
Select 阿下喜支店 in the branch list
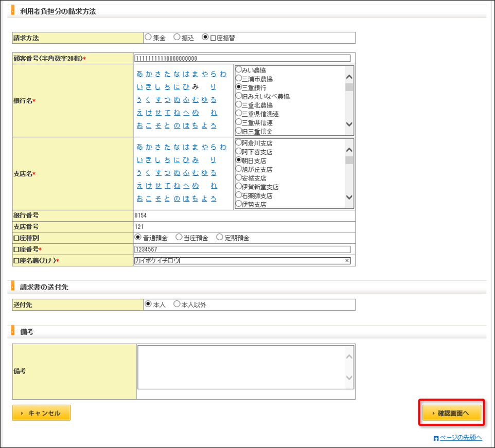pos(239,151)
